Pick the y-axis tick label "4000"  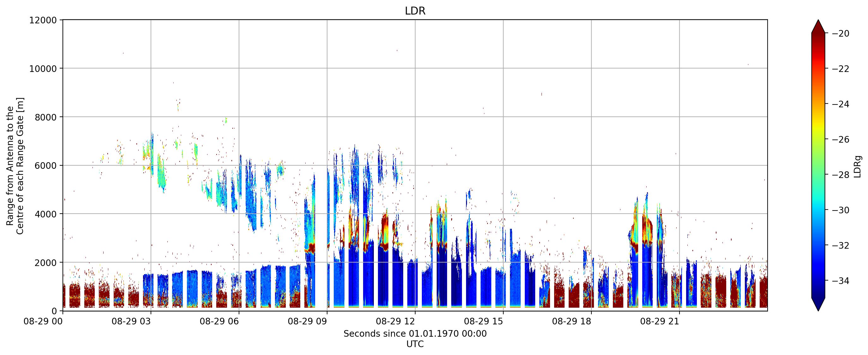coord(46,214)
